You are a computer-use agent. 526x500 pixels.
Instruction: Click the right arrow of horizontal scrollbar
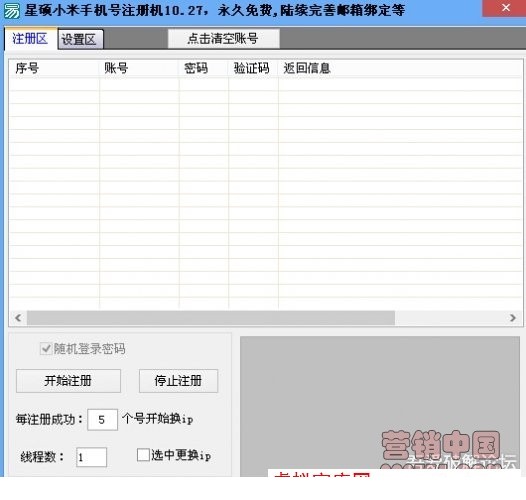point(513,317)
